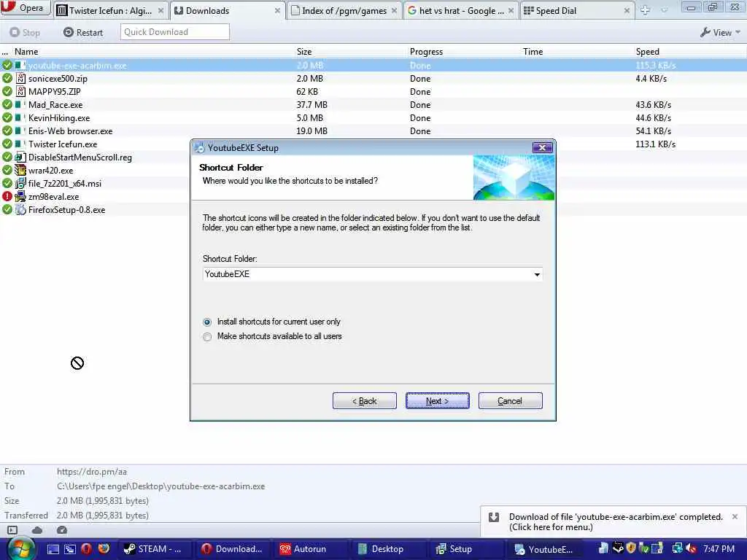Click the 7:47 PM system clock
Image resolution: width=747 pixels, height=560 pixels.
tap(719, 548)
